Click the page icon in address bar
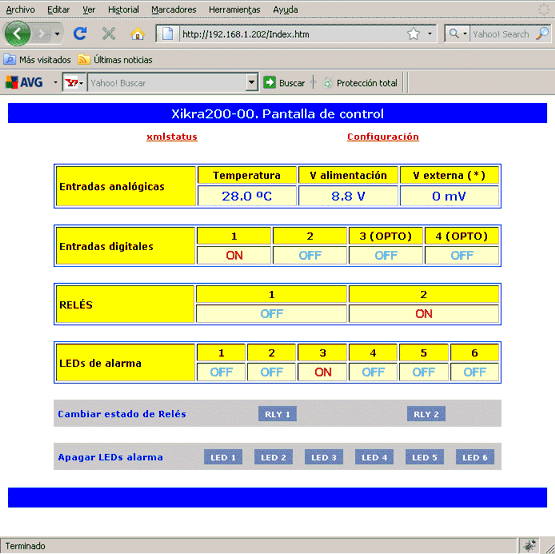The image size is (555, 554). 167,34
